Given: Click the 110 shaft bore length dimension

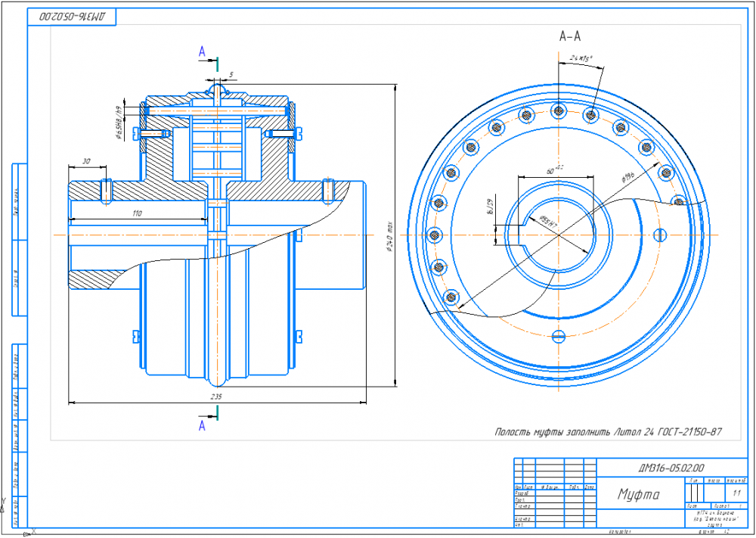Looking at the screenshot, I should [137, 214].
